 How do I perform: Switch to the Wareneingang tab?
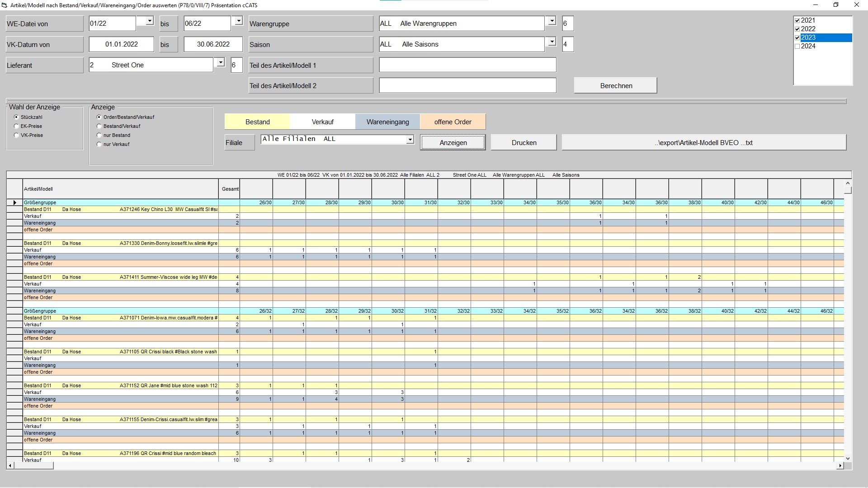coord(387,122)
